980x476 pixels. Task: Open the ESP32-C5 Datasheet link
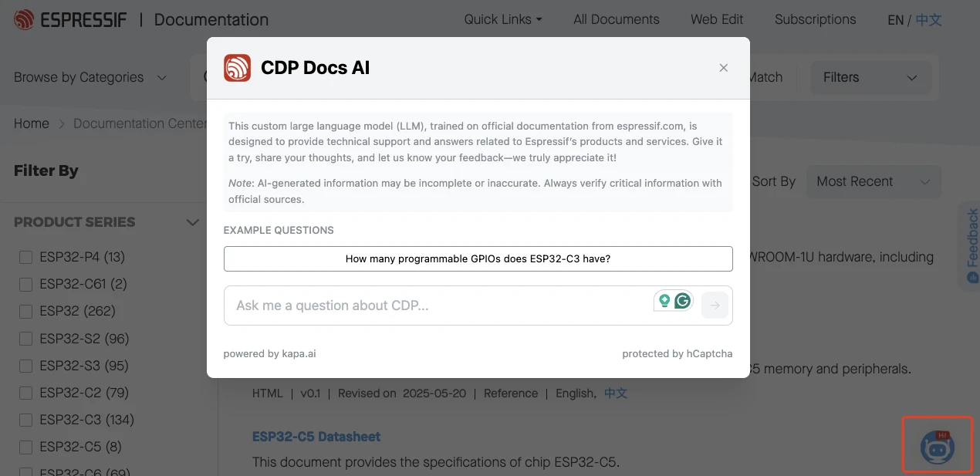pyautogui.click(x=316, y=437)
